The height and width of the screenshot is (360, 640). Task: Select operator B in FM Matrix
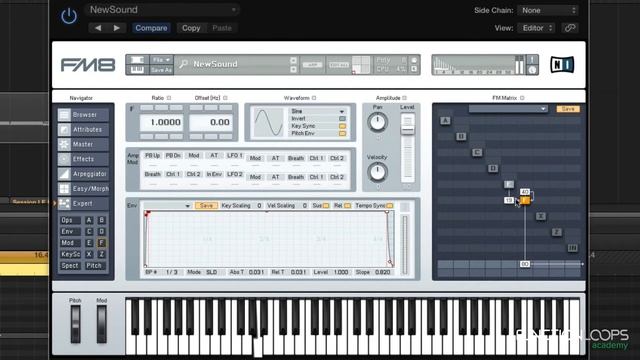461,136
